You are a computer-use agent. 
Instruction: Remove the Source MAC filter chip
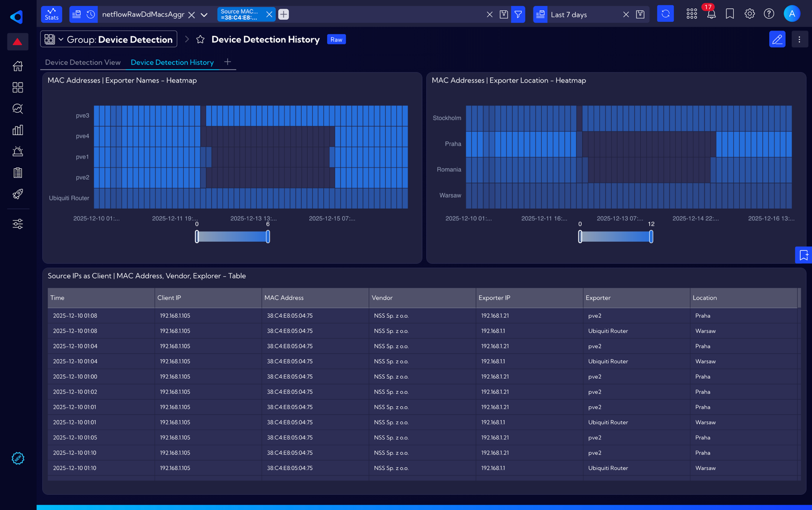pyautogui.click(x=269, y=14)
